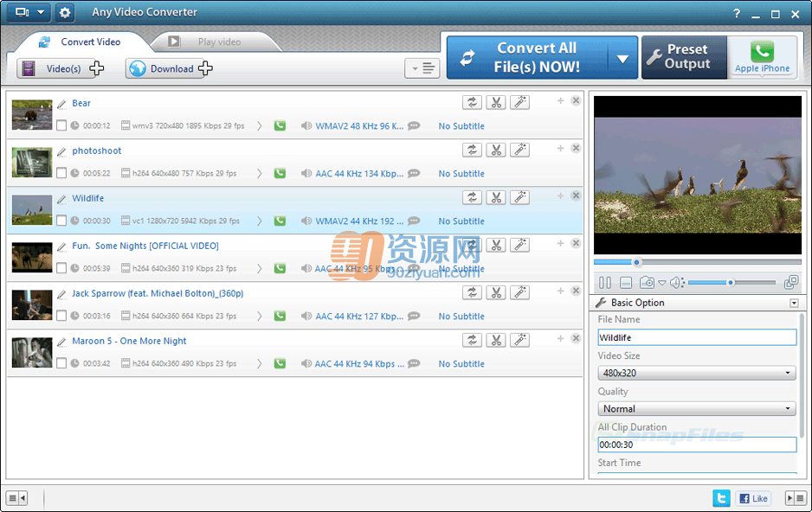
Task: Open the help question mark
Action: [737, 14]
